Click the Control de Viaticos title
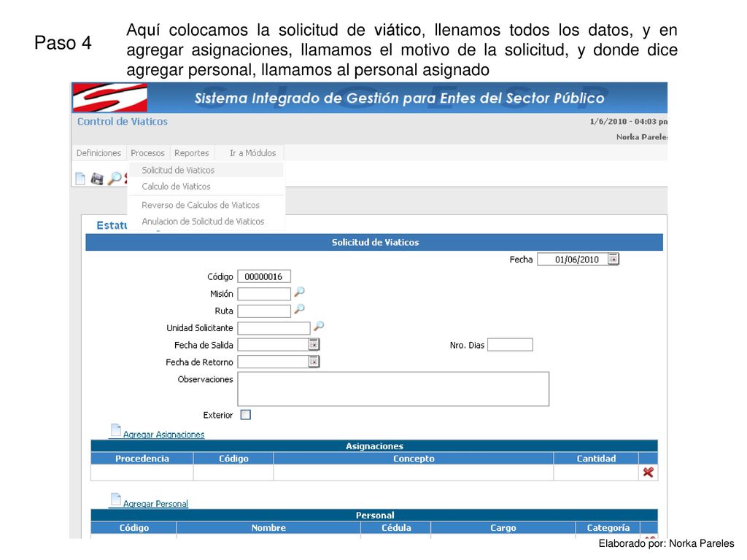747x560 pixels. click(123, 122)
